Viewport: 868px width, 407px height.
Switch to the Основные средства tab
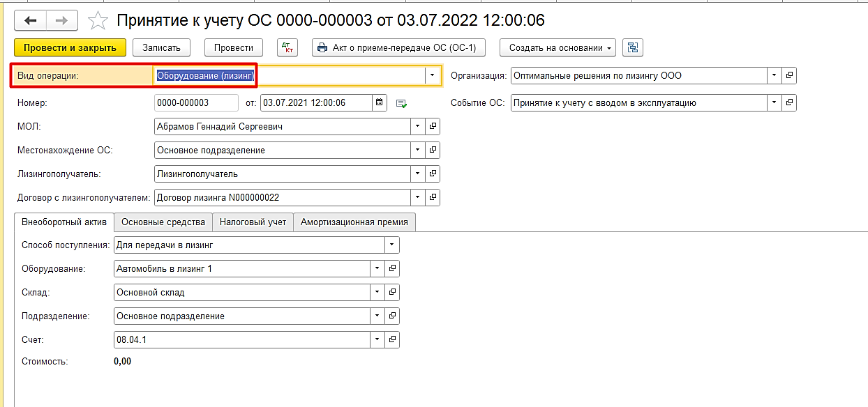163,222
